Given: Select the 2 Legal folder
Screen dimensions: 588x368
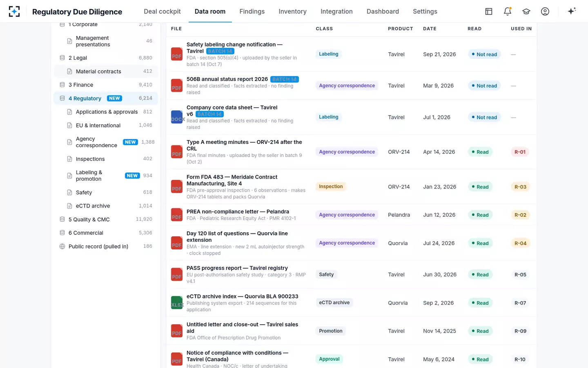Looking at the screenshot, I should (106, 58).
